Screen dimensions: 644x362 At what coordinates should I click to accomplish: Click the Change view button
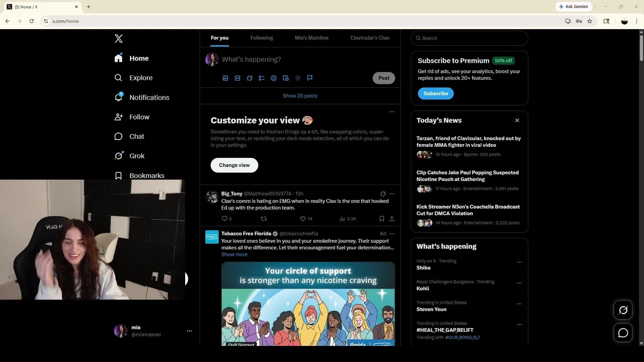coord(234,165)
